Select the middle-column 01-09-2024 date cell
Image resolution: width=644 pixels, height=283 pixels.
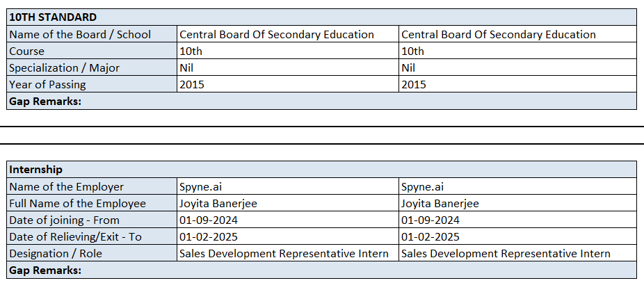tap(208, 220)
